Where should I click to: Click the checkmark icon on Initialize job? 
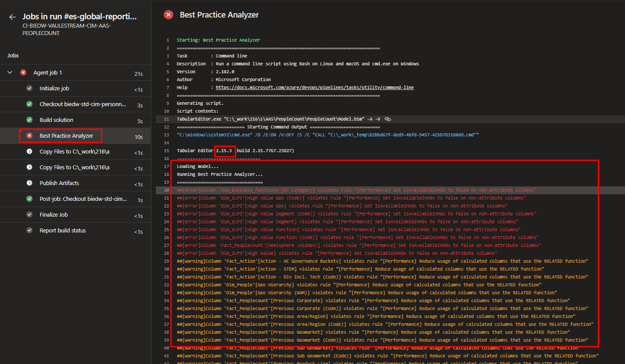(x=29, y=88)
